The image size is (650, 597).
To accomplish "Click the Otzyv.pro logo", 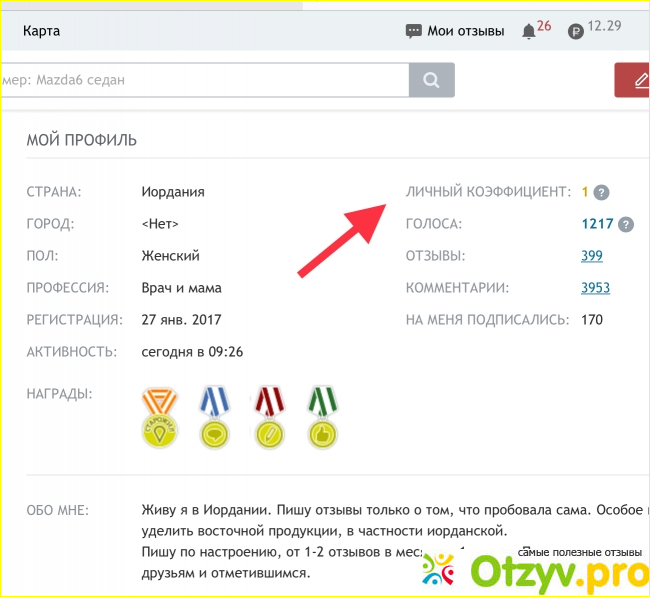I will (535, 574).
